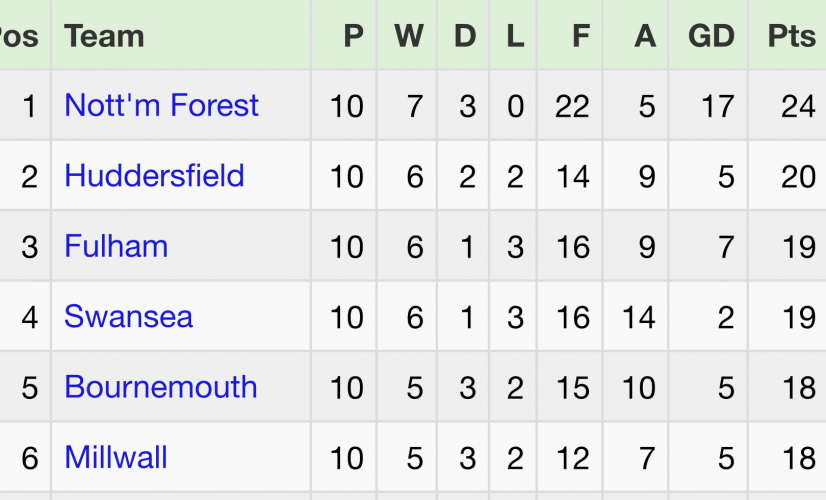Viewport: 826px width, 500px height.
Task: Click Nott'm Forest's goal difference of 17
Action: coord(717,106)
